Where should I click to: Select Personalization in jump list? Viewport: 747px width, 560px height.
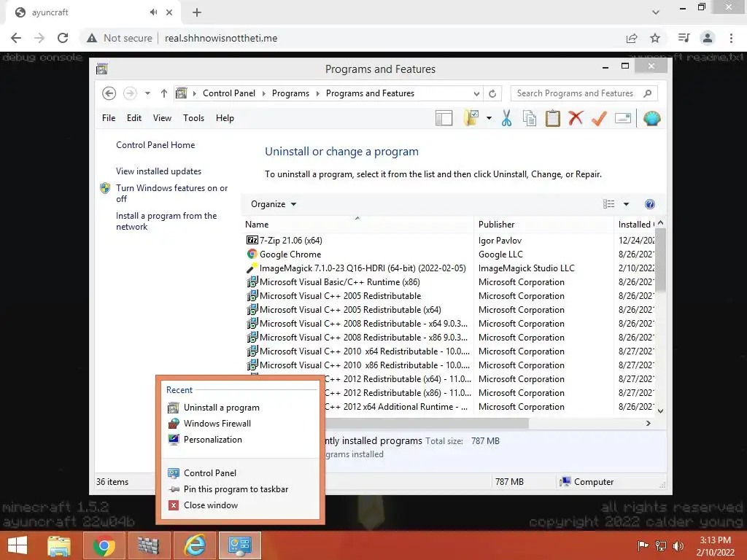point(241,440)
